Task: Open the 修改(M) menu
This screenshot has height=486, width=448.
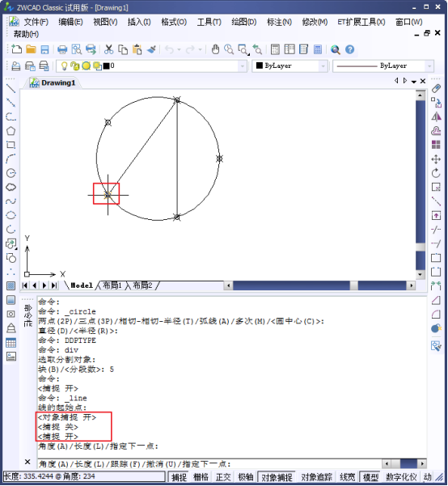Action: tap(315, 22)
